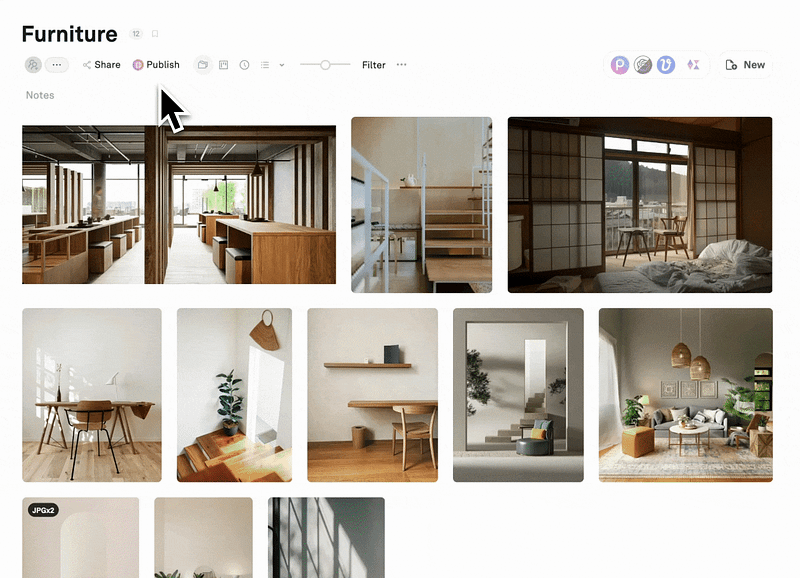Click the thumbnail size slider
Viewport: 800px width, 578px height.
coord(324,65)
